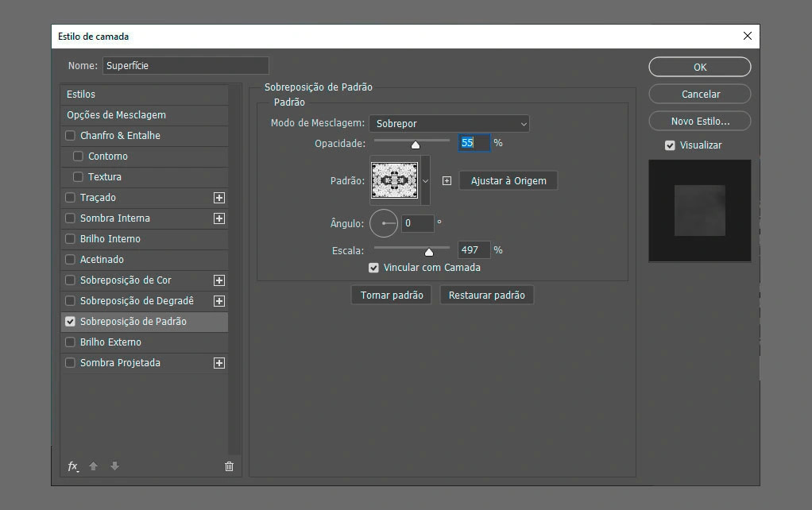Viewport: 812px width, 510px height.
Task: Click the Ângulo dial control
Action: click(x=384, y=223)
